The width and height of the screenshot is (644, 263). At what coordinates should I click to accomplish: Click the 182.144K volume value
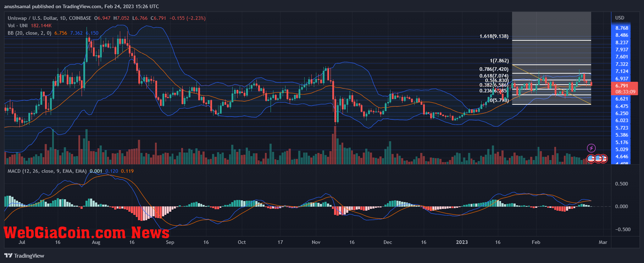41,25
